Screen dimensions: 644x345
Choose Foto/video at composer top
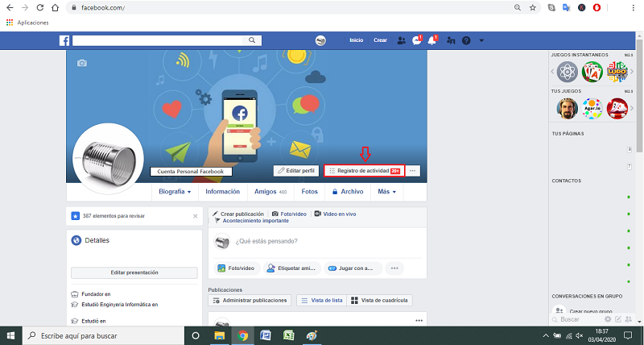pos(289,214)
